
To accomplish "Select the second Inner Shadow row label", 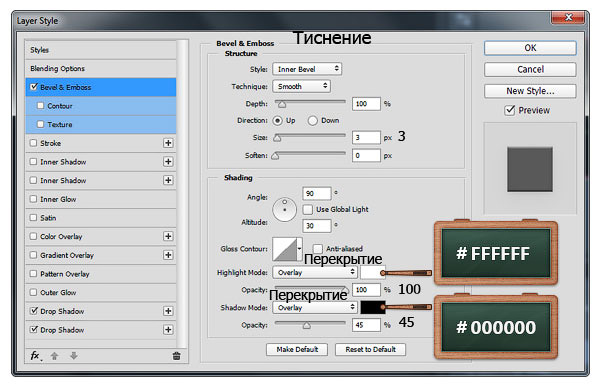I will [63, 180].
